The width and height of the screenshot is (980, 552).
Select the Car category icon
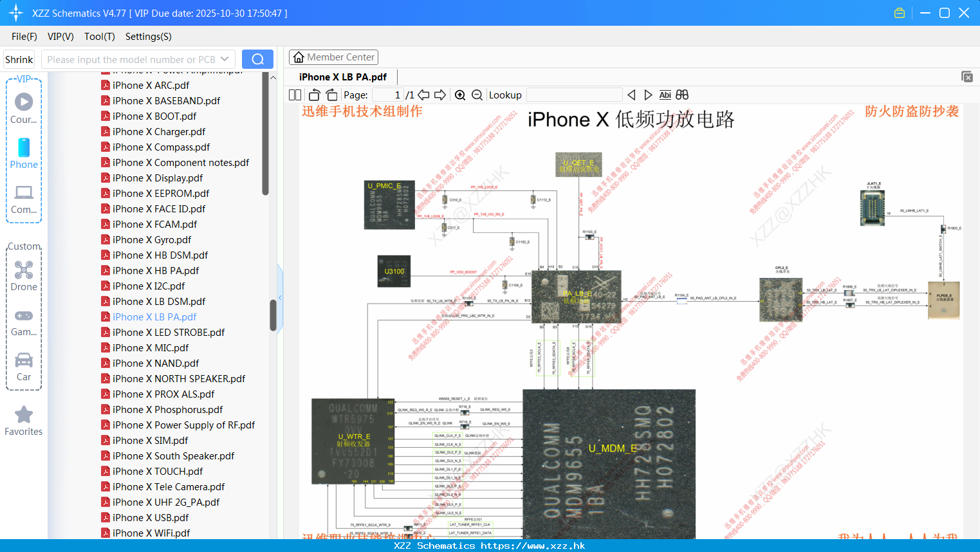click(x=24, y=366)
